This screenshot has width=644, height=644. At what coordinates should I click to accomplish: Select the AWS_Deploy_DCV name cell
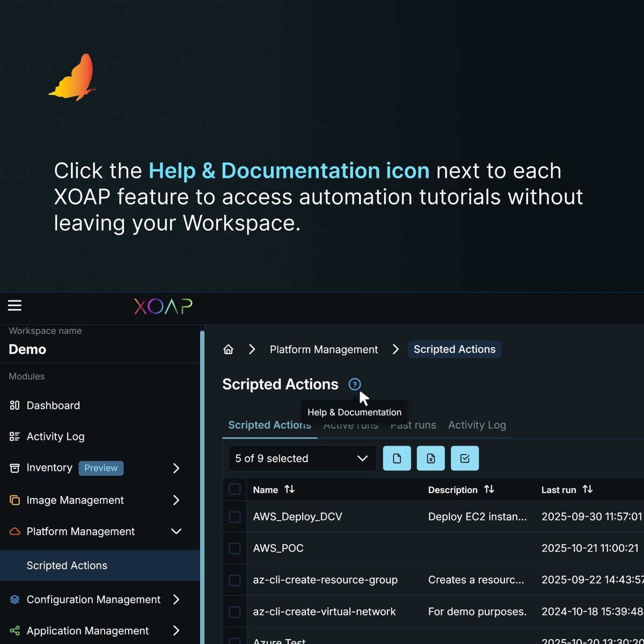(297, 517)
